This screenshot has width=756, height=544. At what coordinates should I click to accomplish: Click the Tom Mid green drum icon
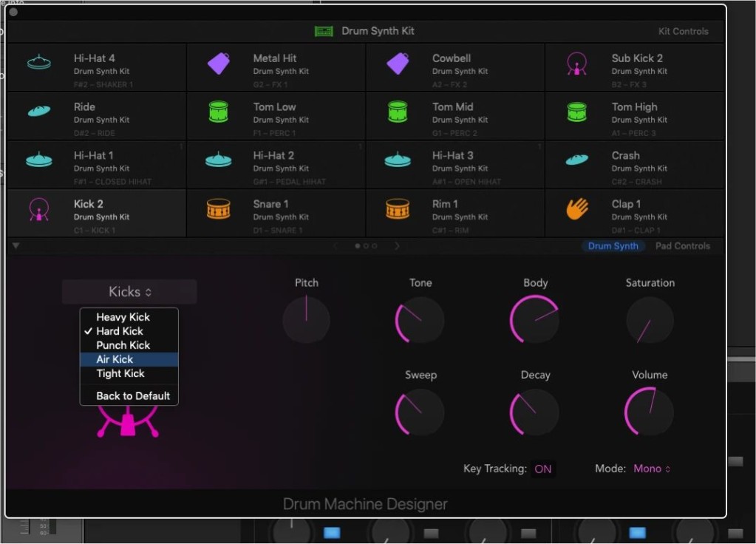tap(398, 112)
